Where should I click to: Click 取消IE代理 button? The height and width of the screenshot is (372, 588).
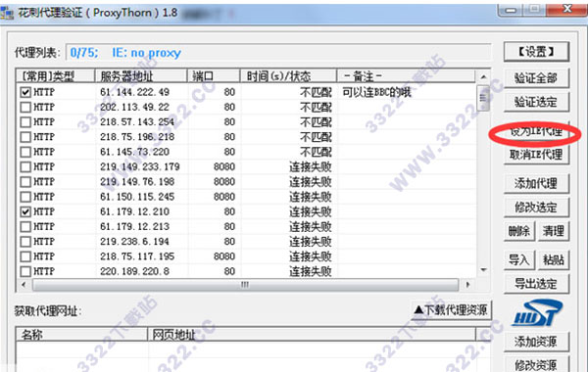[536, 155]
